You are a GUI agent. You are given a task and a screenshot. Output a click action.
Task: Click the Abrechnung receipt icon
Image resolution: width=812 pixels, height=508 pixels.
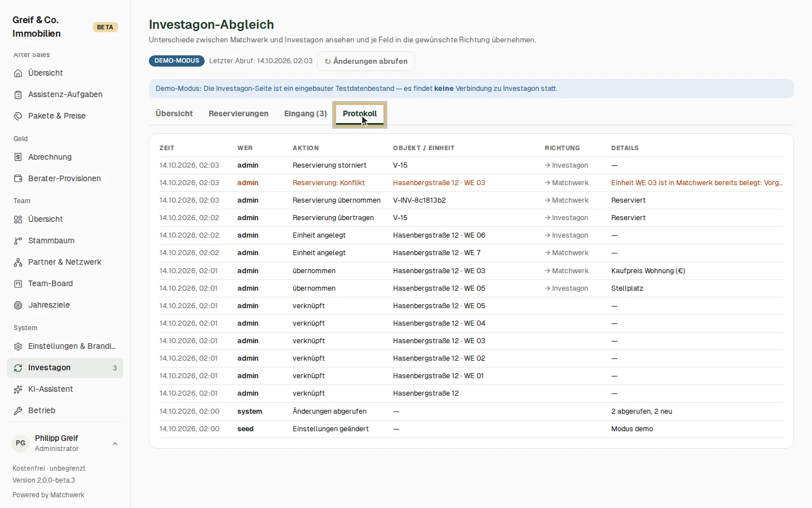[x=18, y=157]
